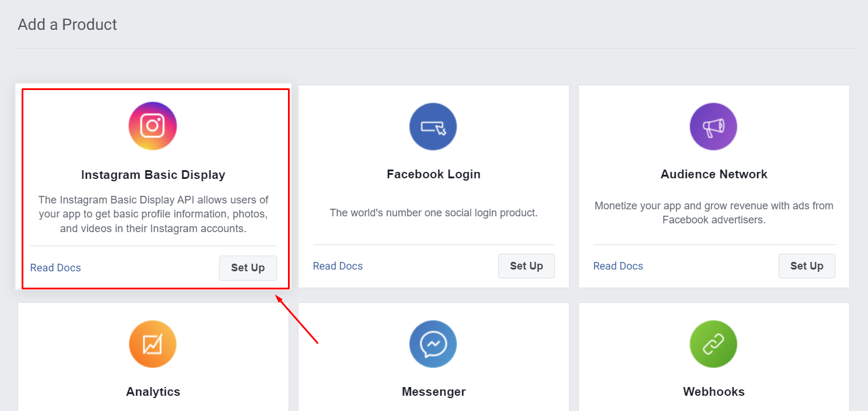Open Read Docs for Facebook Login
Viewport: 868px width, 411px height.
click(338, 266)
